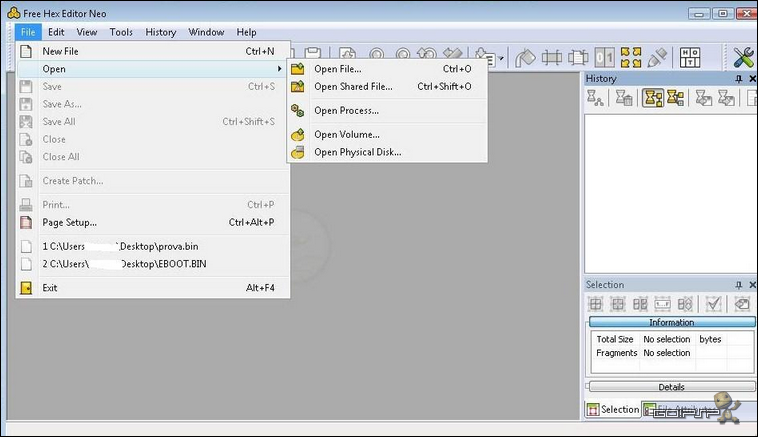Click the greyed Save As... entry
758x437 pixels.
pyautogui.click(x=153, y=104)
